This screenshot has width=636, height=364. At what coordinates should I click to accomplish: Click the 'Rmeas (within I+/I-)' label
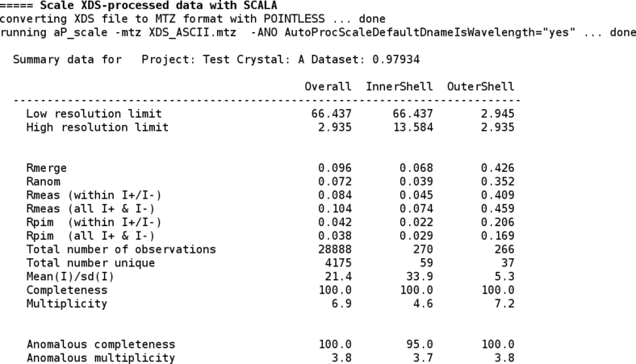pos(94,195)
